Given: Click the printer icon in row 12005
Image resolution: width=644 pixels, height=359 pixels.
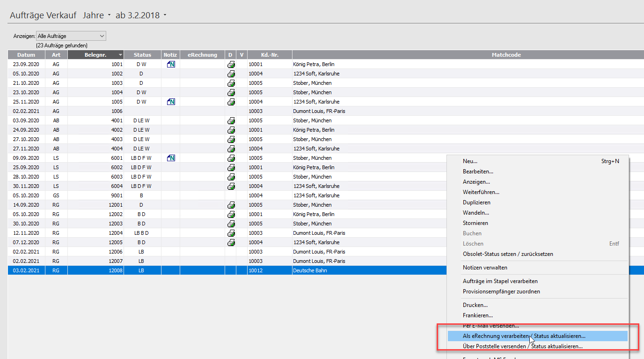Looking at the screenshot, I should click(231, 242).
